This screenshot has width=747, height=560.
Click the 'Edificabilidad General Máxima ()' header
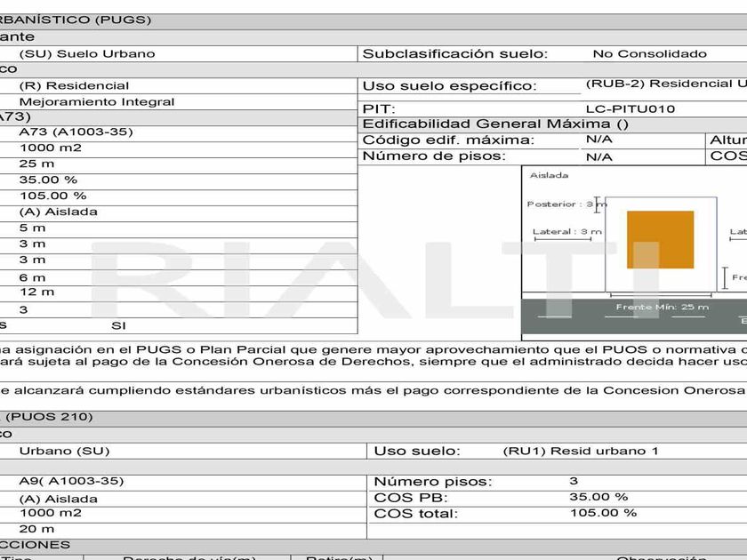click(x=495, y=124)
